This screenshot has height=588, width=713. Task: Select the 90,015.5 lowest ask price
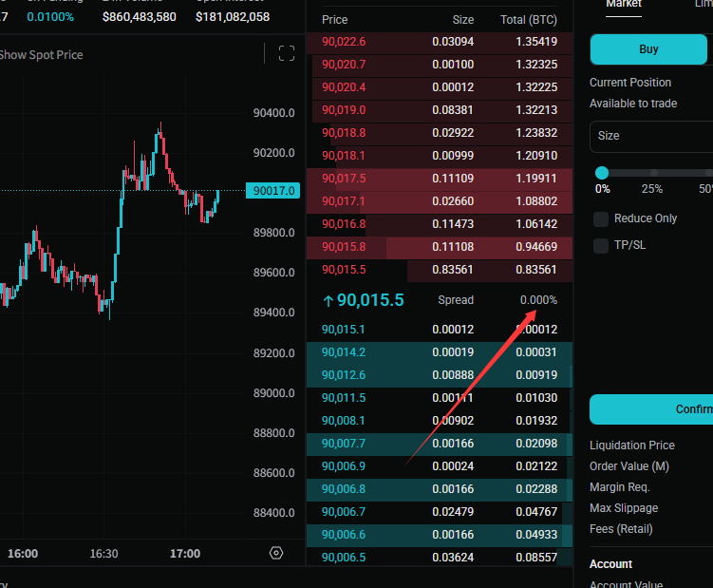[x=344, y=269]
